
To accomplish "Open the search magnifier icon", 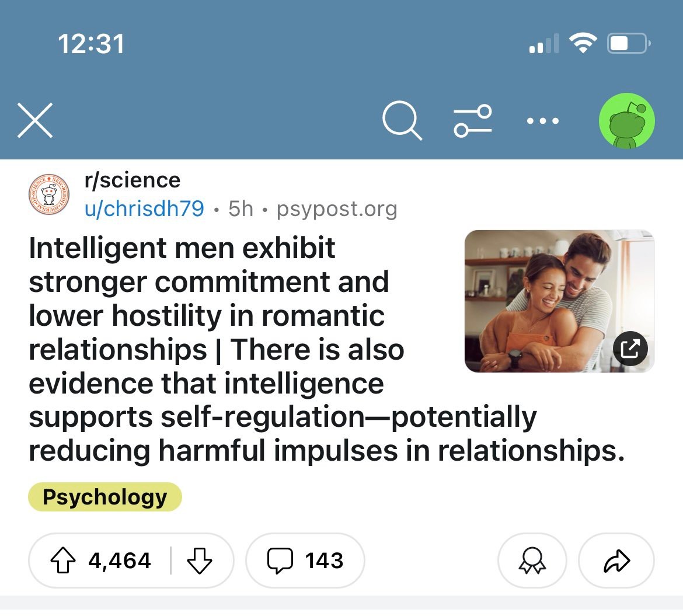I will pyautogui.click(x=402, y=121).
